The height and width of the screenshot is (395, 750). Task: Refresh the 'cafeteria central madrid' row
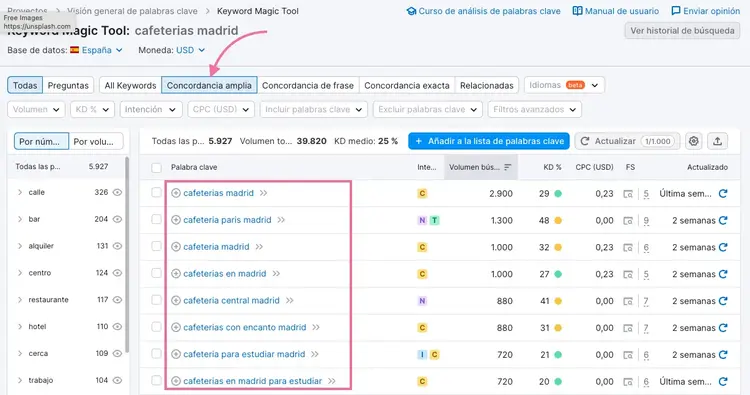point(723,301)
